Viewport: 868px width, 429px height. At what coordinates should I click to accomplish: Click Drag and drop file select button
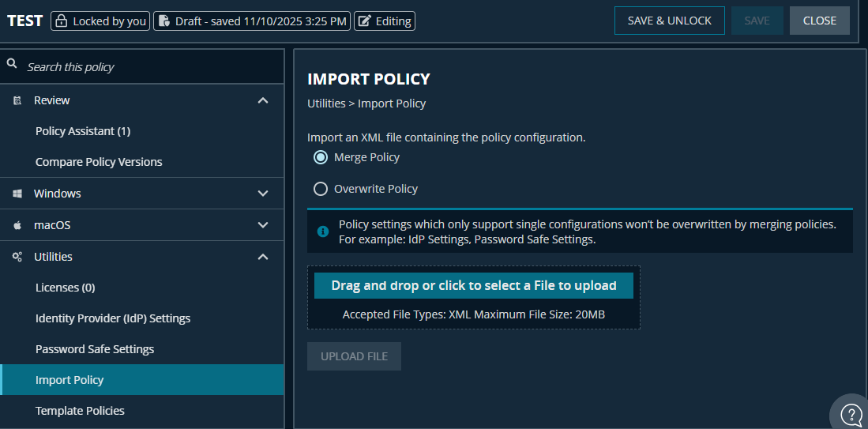[474, 286]
